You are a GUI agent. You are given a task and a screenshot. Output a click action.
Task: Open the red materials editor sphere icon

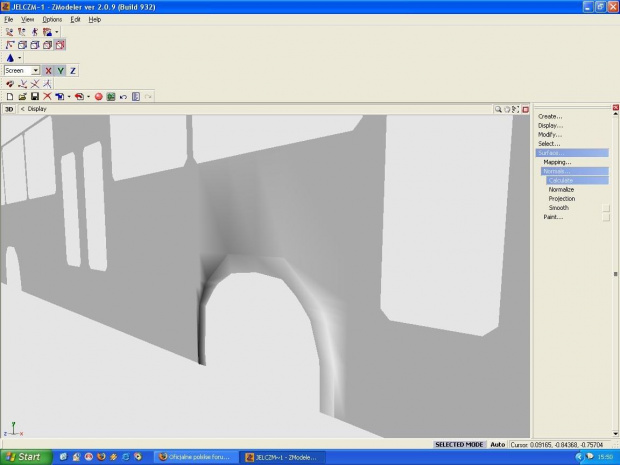click(99, 97)
